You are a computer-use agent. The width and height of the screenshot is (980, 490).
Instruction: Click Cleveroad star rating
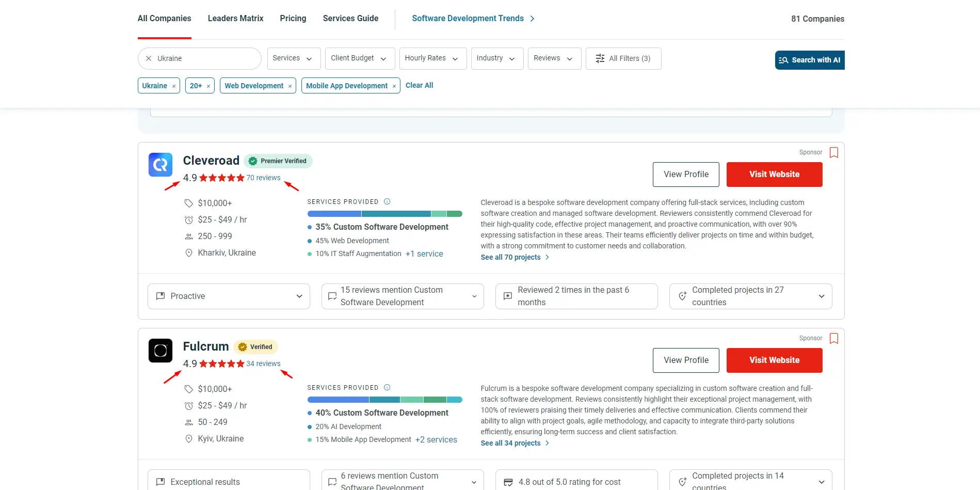point(222,178)
